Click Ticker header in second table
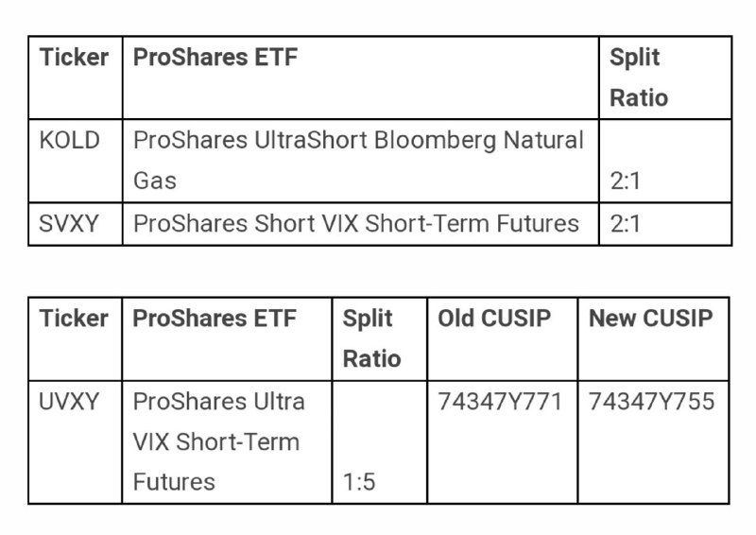Image resolution: width=756 pixels, height=535 pixels. [75, 319]
